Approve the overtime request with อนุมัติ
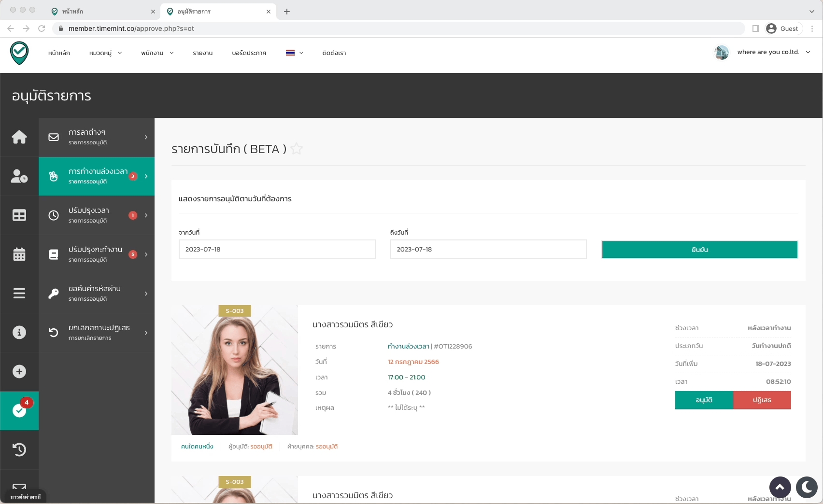823x504 pixels. pyautogui.click(x=704, y=400)
